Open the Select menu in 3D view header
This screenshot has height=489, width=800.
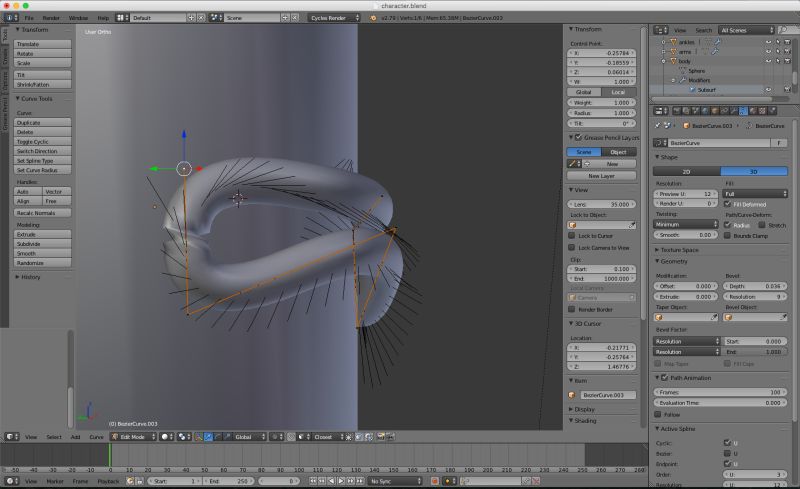(x=54, y=437)
